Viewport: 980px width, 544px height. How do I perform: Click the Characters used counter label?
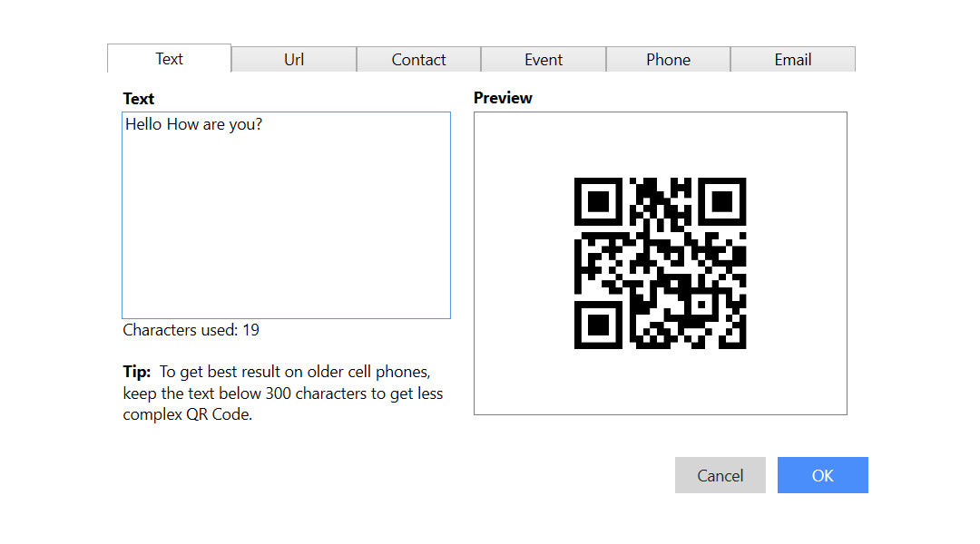pos(191,330)
